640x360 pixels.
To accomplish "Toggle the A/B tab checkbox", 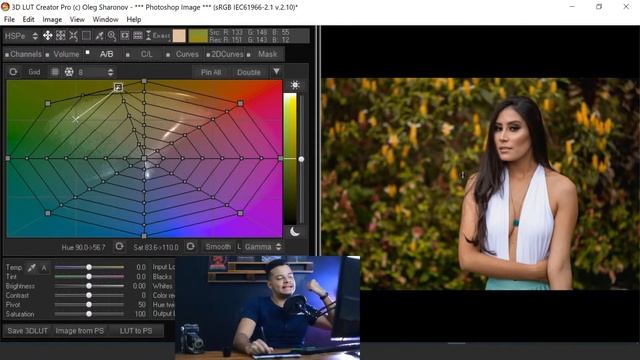I will pyautogui.click(x=87, y=52).
